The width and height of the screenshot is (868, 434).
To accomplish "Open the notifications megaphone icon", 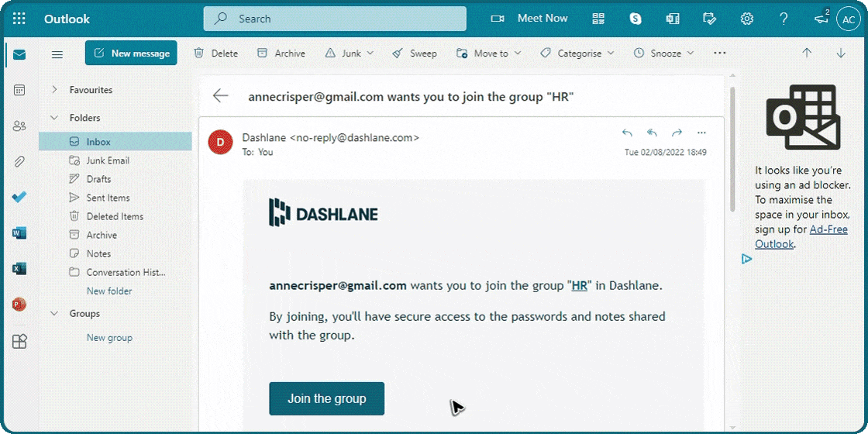I will pyautogui.click(x=821, y=19).
